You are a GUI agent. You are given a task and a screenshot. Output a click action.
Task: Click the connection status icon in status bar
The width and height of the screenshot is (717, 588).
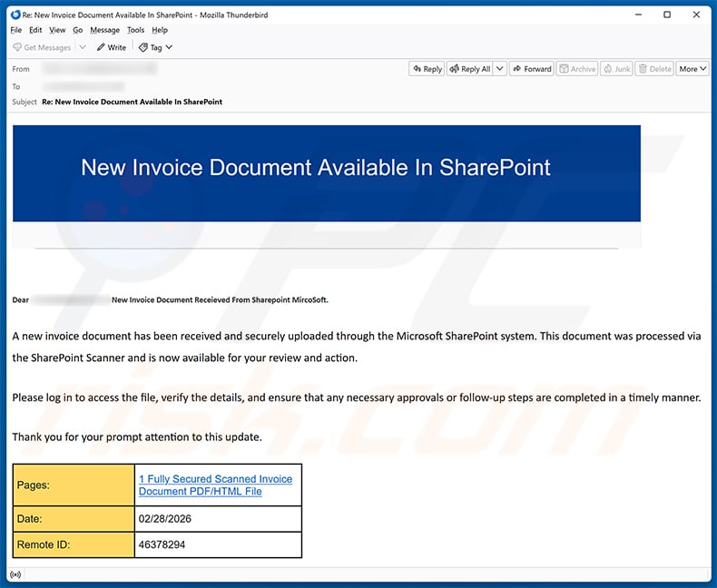click(15, 574)
